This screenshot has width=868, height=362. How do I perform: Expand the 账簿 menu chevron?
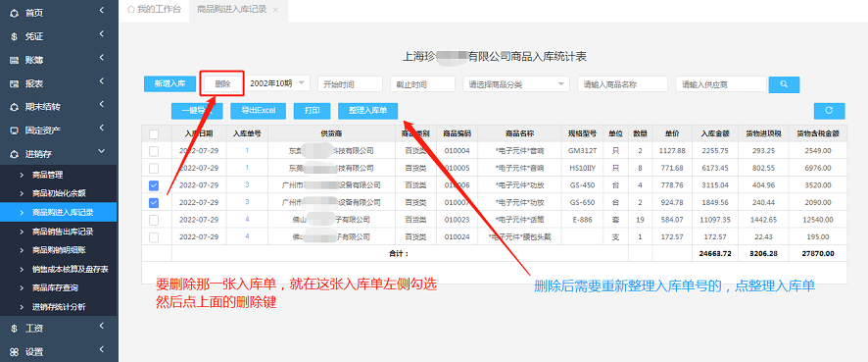pyautogui.click(x=102, y=58)
